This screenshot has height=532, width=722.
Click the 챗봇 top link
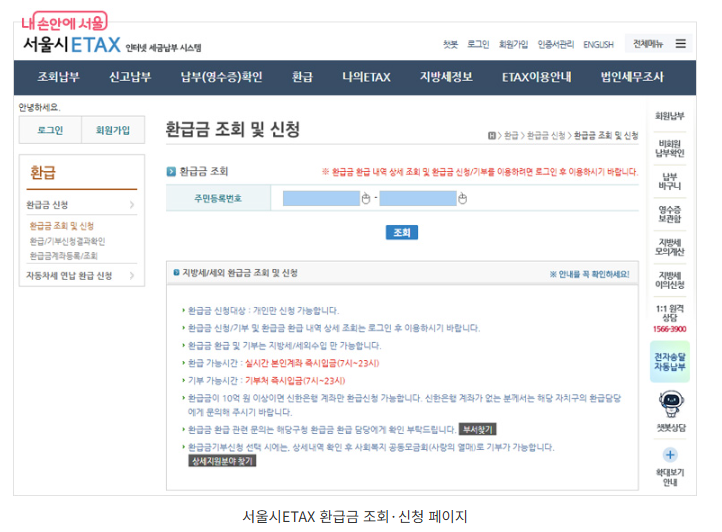click(x=450, y=44)
